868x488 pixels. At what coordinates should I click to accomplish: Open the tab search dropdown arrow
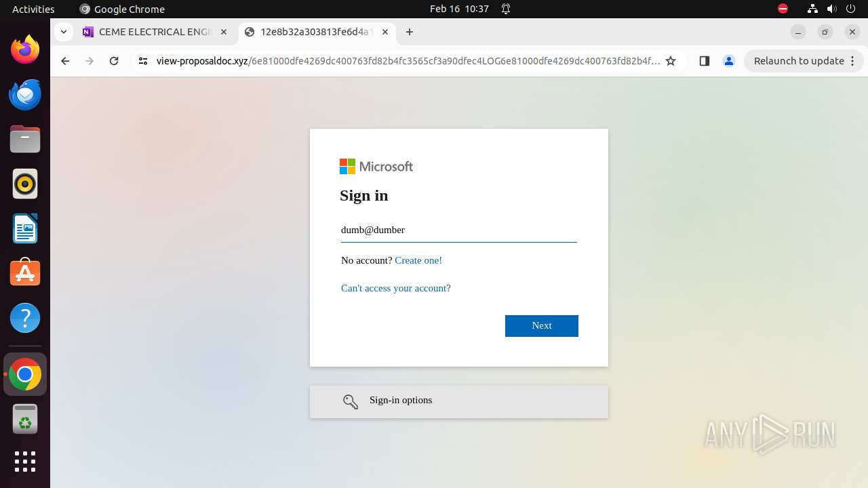(x=63, y=32)
